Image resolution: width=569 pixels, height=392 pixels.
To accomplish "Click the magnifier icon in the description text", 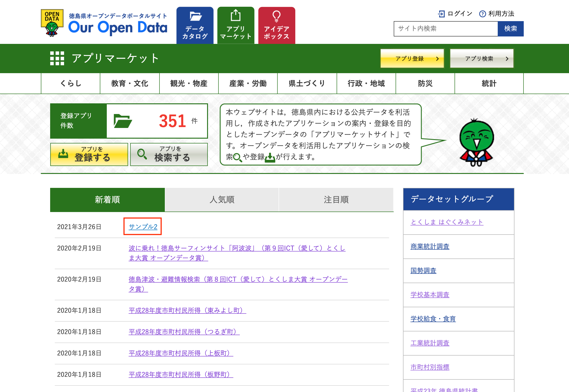I will click(237, 157).
